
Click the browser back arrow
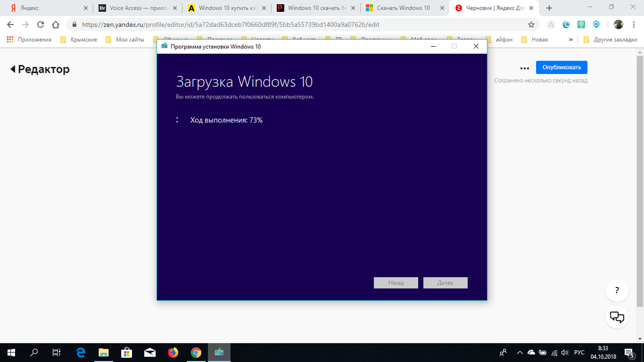point(10,25)
